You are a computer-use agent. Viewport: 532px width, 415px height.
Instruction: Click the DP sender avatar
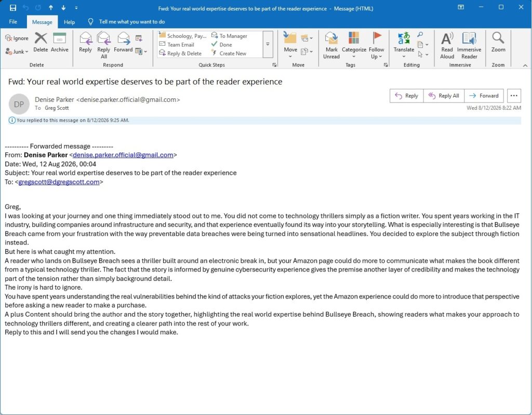point(19,104)
